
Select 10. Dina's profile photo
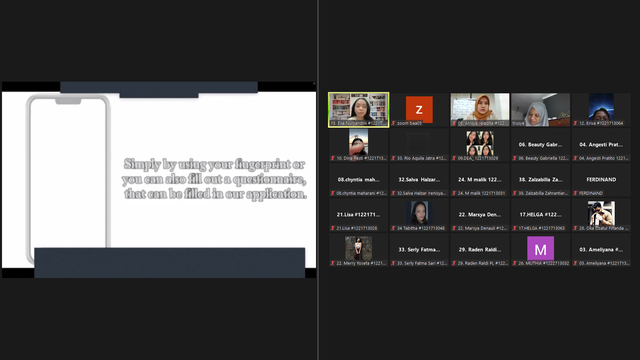(358, 142)
